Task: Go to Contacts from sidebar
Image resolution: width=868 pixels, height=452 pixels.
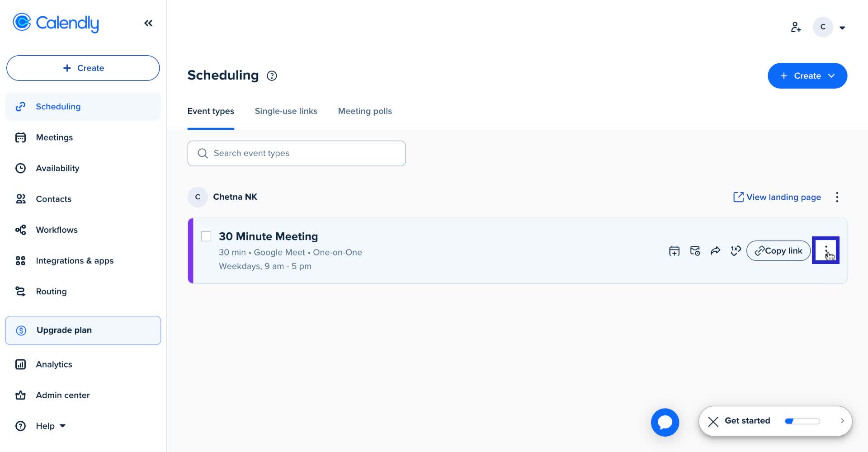Action: (53, 199)
